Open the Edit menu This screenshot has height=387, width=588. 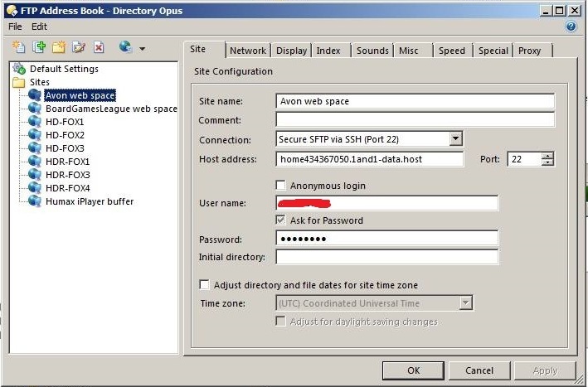pos(39,27)
